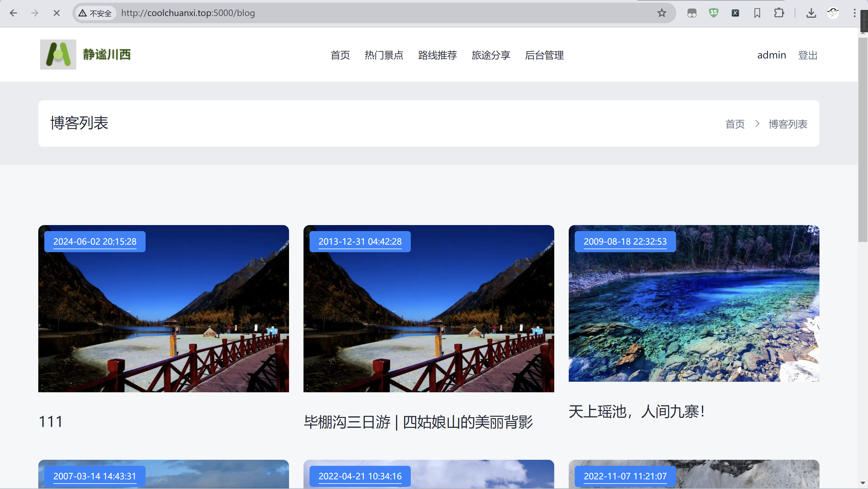Image resolution: width=868 pixels, height=489 pixels.
Task: Go to 路线推荐 in navigation
Action: tap(437, 55)
